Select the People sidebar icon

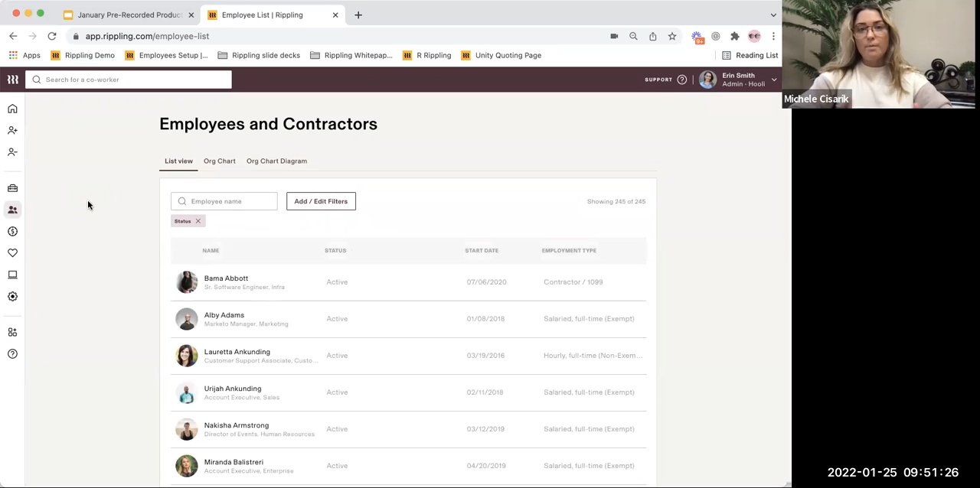tap(12, 210)
